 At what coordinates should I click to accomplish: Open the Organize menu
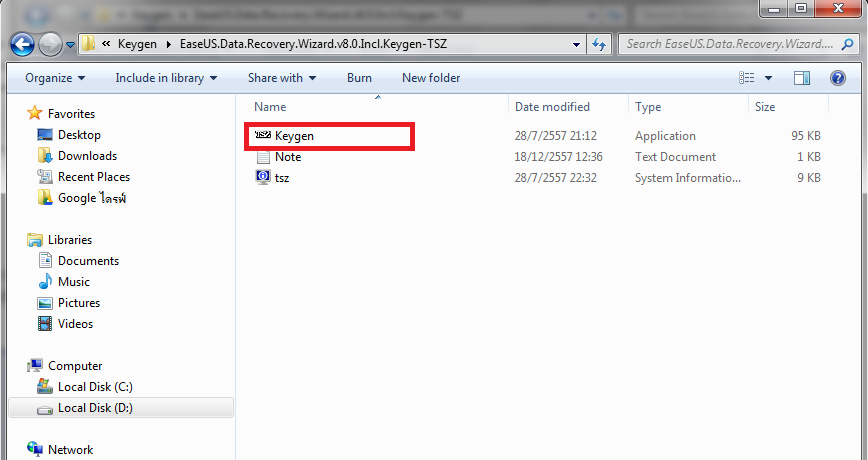[x=55, y=78]
